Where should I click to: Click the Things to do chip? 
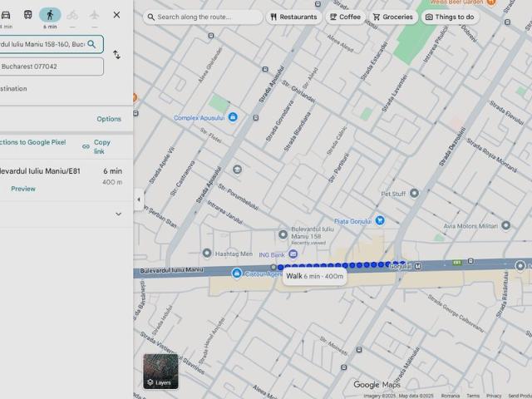(x=449, y=17)
